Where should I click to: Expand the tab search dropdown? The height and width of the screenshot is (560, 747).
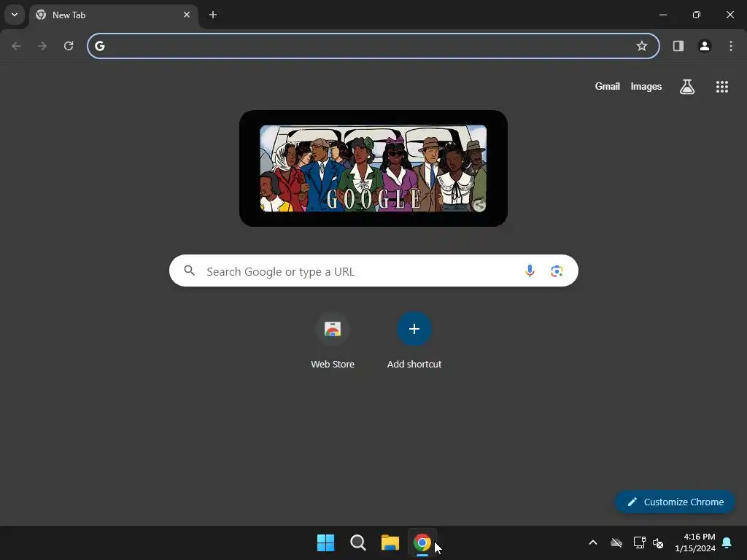coord(15,15)
